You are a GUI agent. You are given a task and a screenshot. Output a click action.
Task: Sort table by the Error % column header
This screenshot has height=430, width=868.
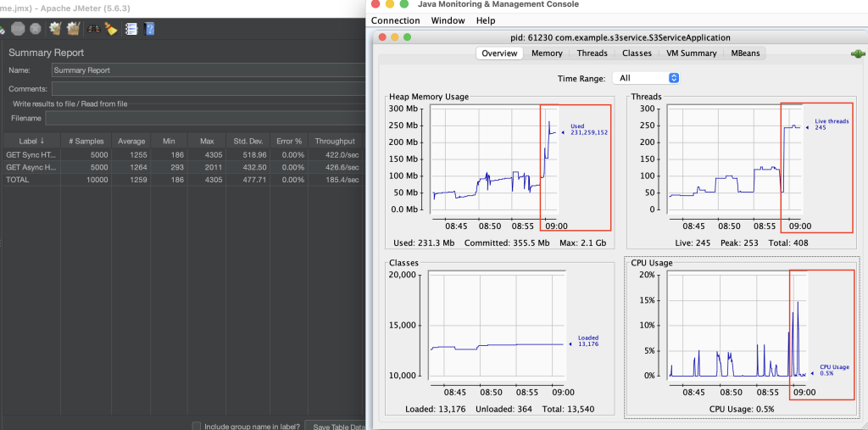coord(288,142)
